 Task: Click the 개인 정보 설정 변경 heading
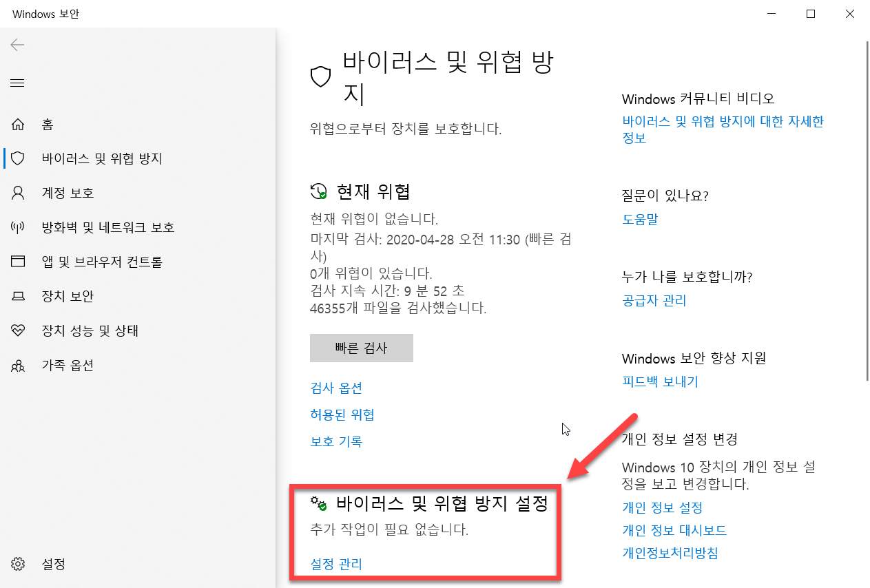(679, 439)
